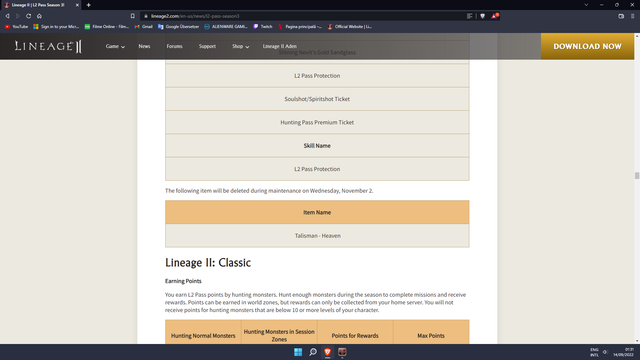Go back with the browser back arrow
Image resolution: width=640 pixels, height=360 pixels.
[7, 16]
